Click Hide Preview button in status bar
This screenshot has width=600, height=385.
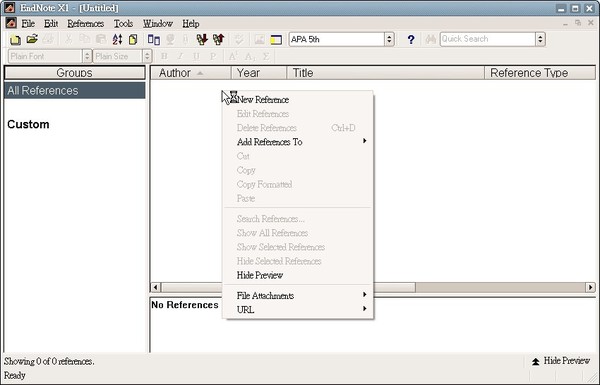click(561, 361)
